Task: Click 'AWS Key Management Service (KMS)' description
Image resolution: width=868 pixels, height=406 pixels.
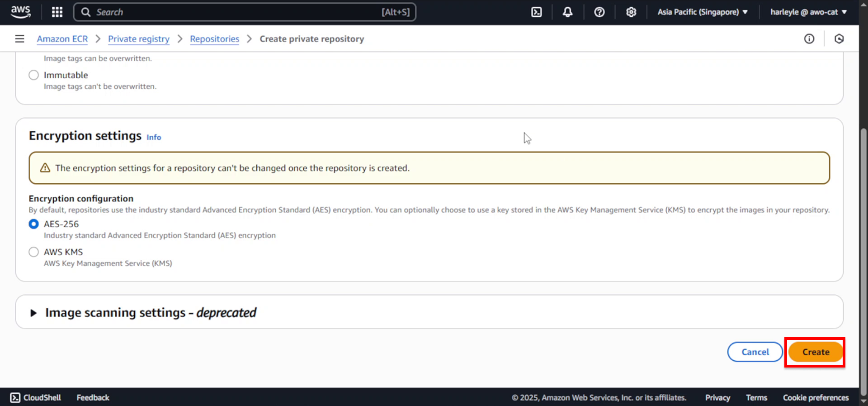Action: pyautogui.click(x=108, y=263)
